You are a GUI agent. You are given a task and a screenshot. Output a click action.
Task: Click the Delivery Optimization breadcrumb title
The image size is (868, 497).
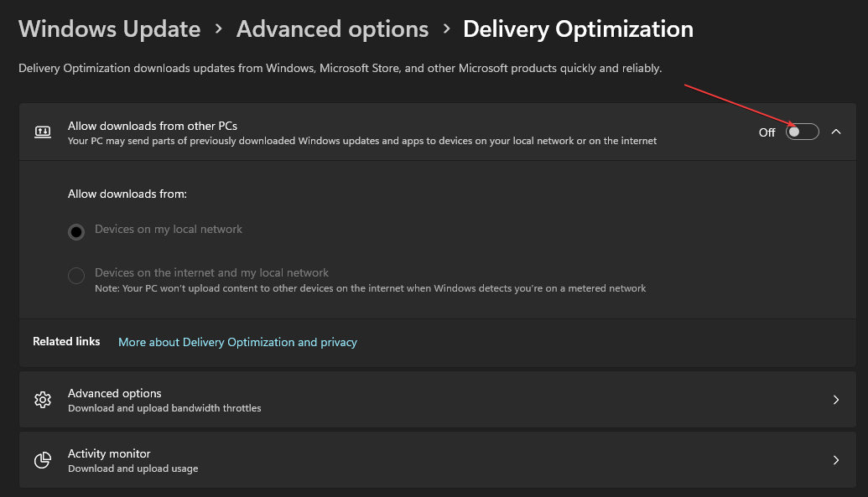(x=578, y=29)
